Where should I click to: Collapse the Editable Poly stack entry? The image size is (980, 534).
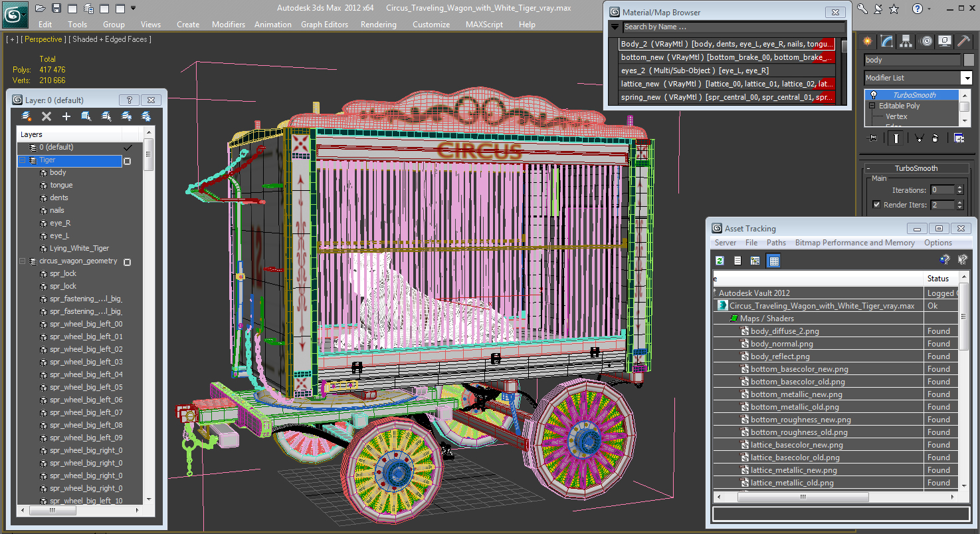872,106
